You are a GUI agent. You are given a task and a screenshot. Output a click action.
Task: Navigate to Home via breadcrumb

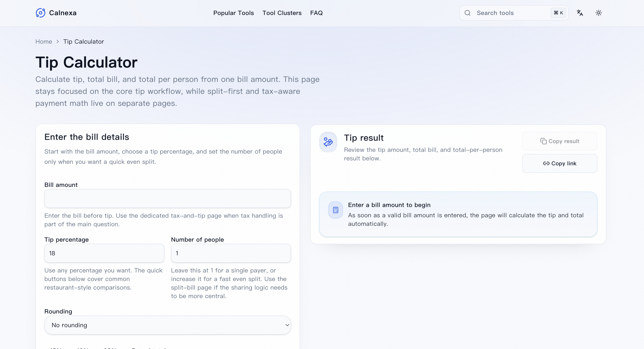(44, 41)
